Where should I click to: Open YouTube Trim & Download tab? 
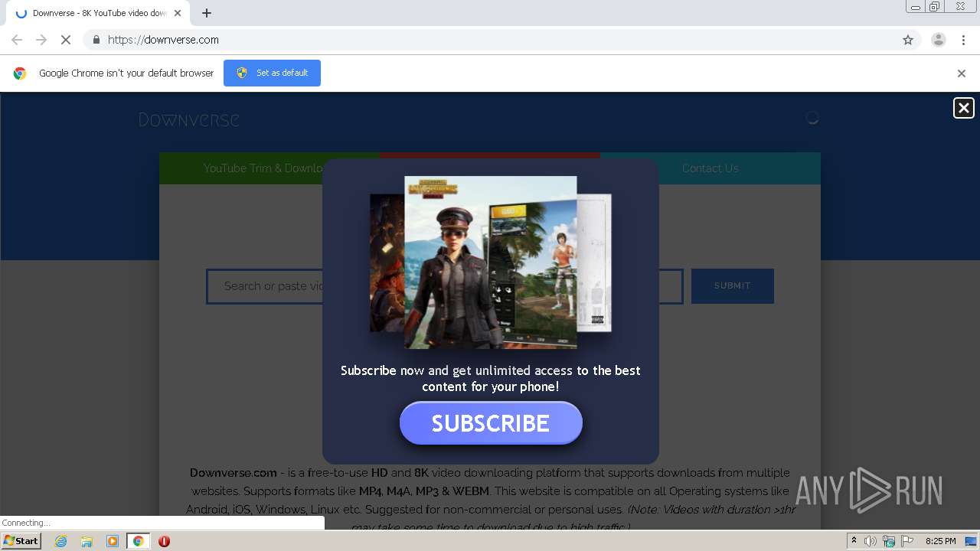(x=269, y=168)
